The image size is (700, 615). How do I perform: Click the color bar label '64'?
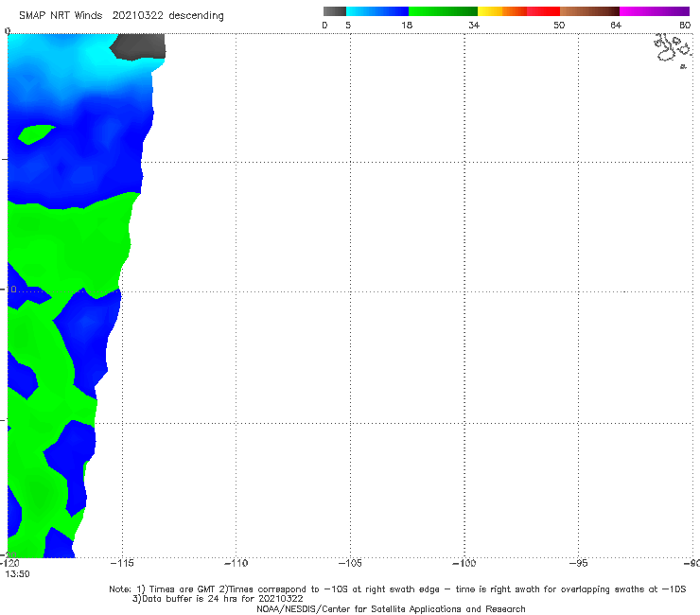click(x=616, y=26)
